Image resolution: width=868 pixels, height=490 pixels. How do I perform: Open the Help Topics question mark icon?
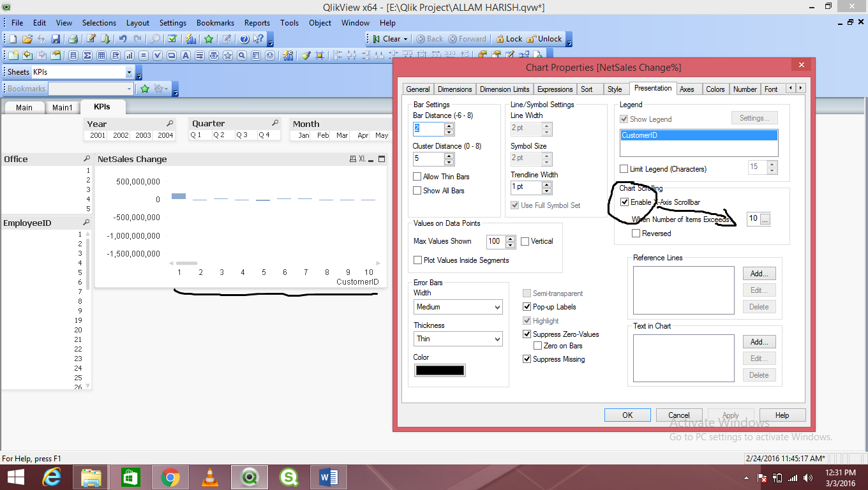pyautogui.click(x=244, y=39)
